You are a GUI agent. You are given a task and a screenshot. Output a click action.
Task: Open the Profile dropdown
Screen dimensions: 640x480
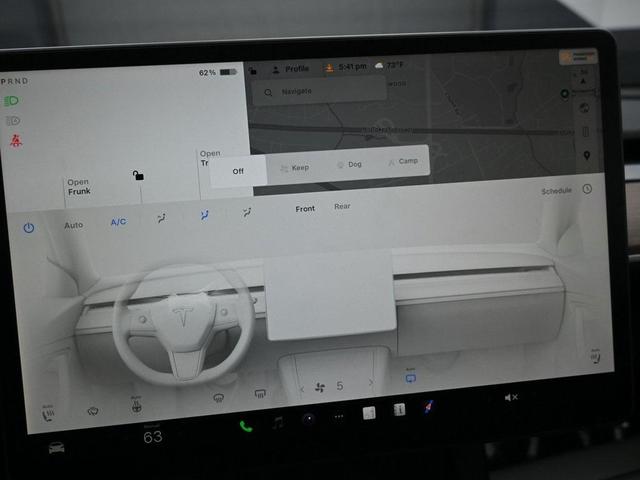[290, 69]
